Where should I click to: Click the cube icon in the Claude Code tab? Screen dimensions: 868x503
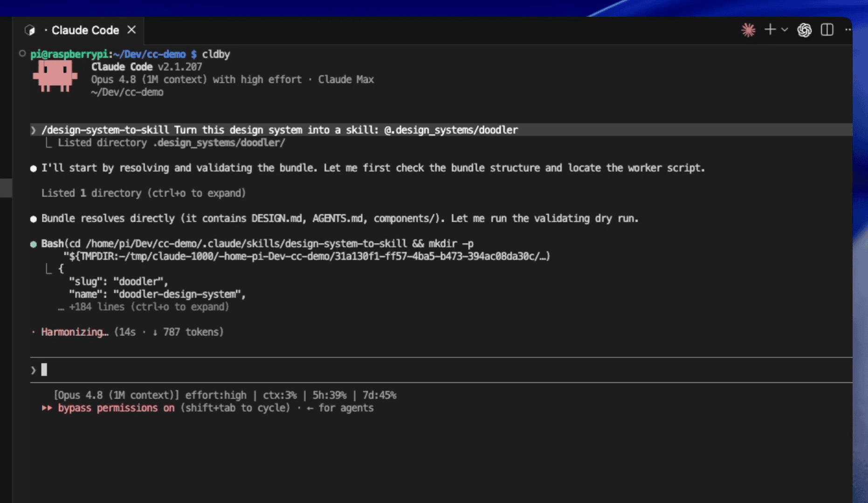point(30,30)
